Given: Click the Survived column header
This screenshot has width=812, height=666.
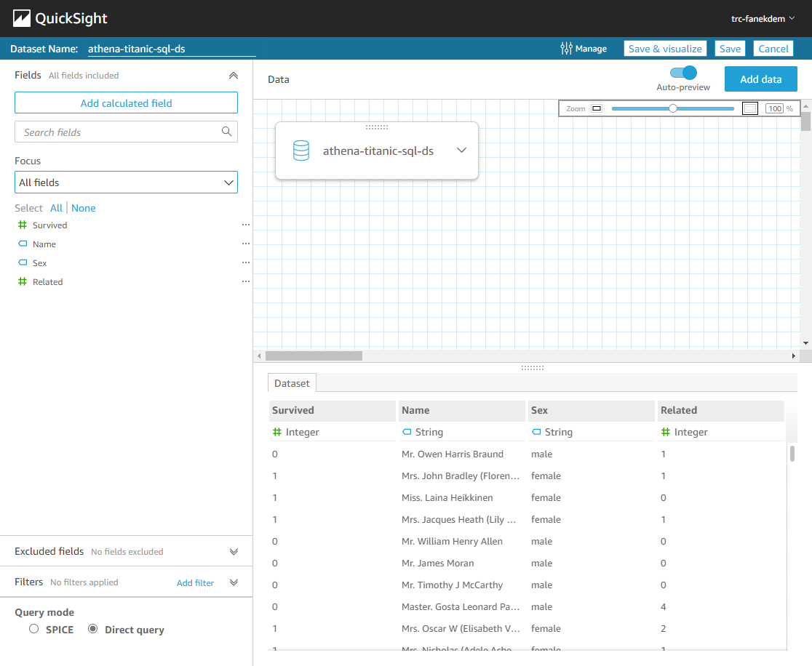Looking at the screenshot, I should click(x=333, y=410).
